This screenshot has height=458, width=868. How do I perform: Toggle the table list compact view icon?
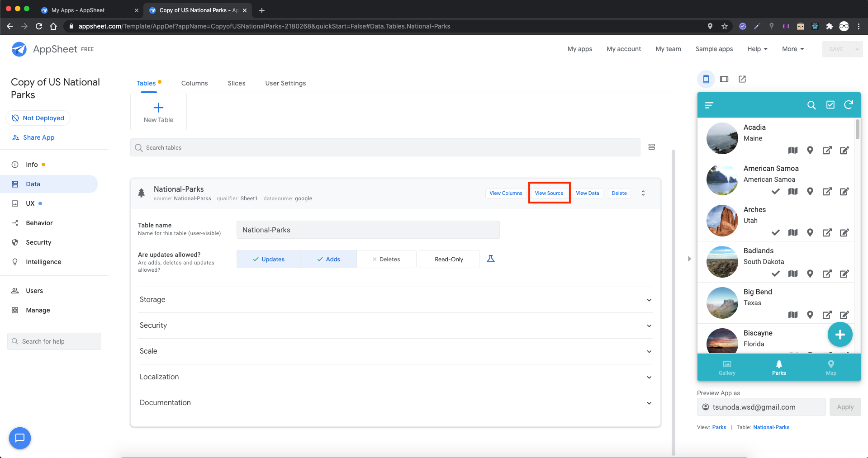652,147
